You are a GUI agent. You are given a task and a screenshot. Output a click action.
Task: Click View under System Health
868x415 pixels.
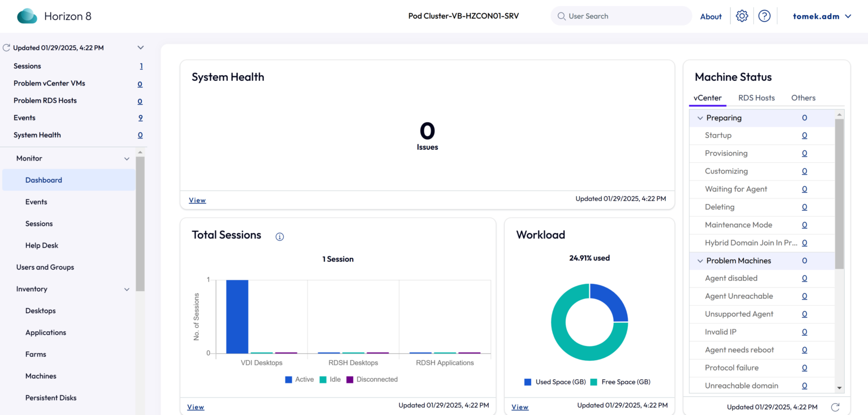(197, 200)
